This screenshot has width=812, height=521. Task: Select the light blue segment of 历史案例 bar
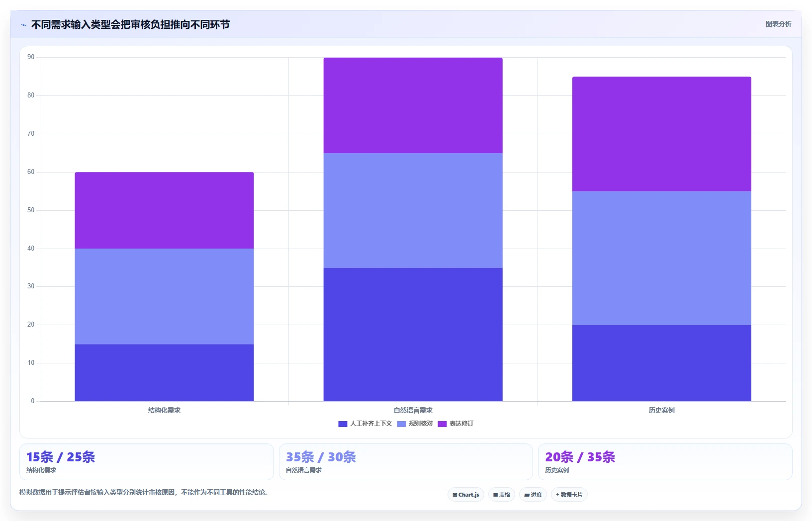point(661,258)
